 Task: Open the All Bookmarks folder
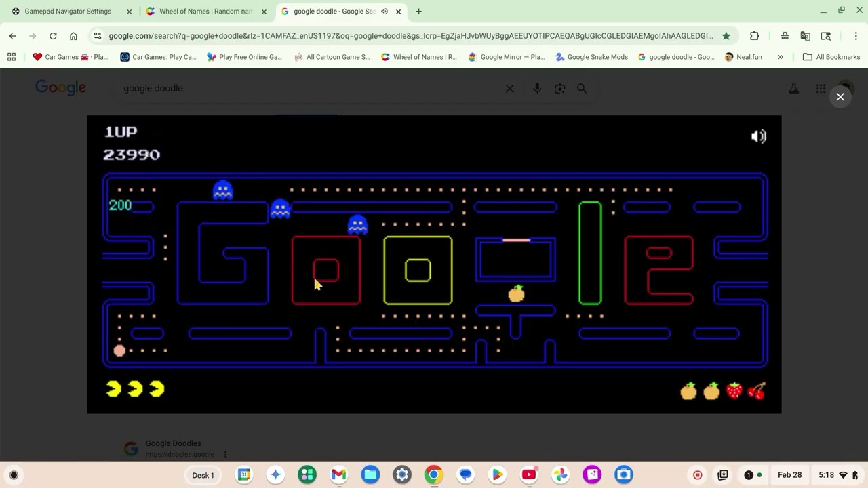(831, 57)
